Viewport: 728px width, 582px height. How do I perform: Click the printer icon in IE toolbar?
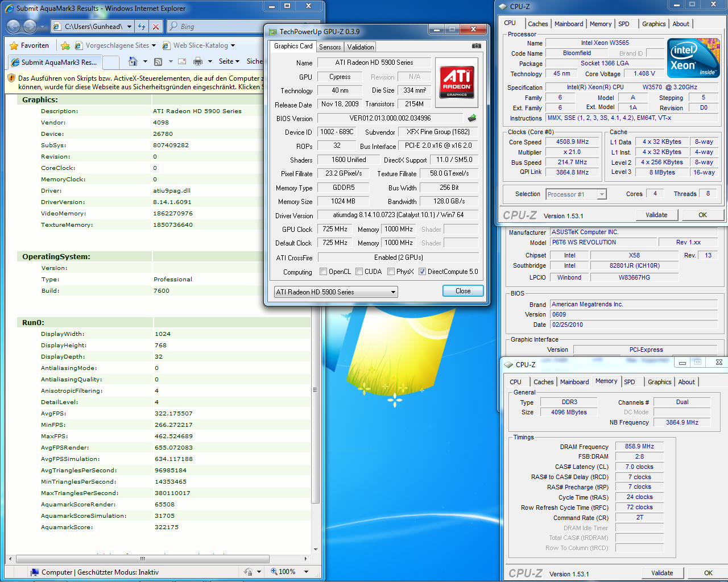198,61
